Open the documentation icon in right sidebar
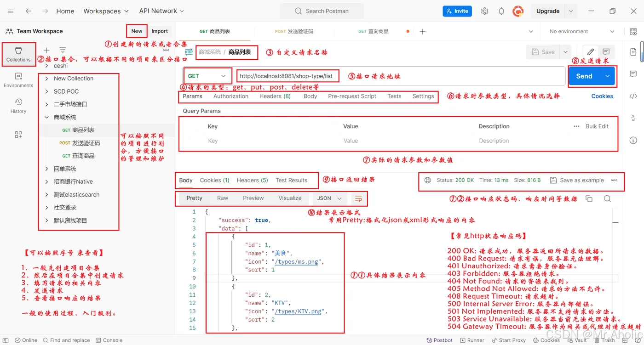Screen dimensions: 644x345 click(x=633, y=51)
